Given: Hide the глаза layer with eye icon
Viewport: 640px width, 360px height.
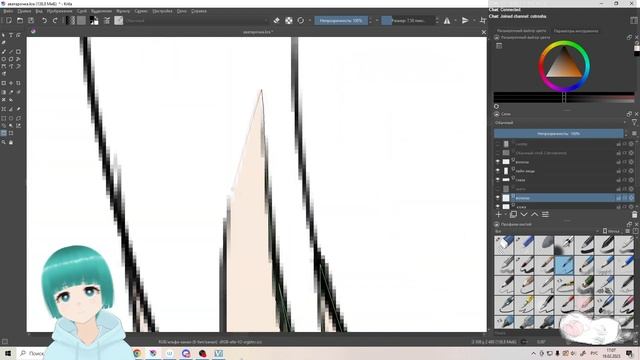Looking at the screenshot, I should click(x=498, y=180).
